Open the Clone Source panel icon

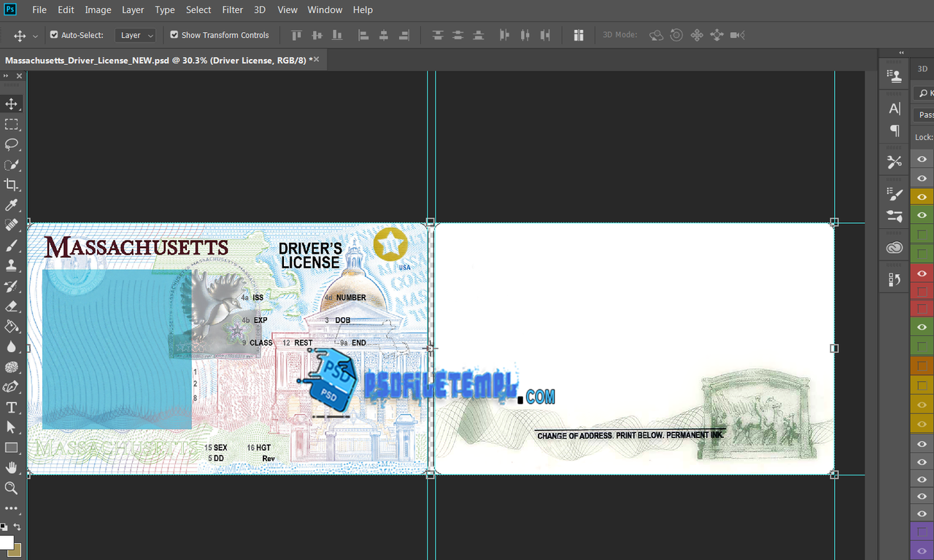(894, 74)
